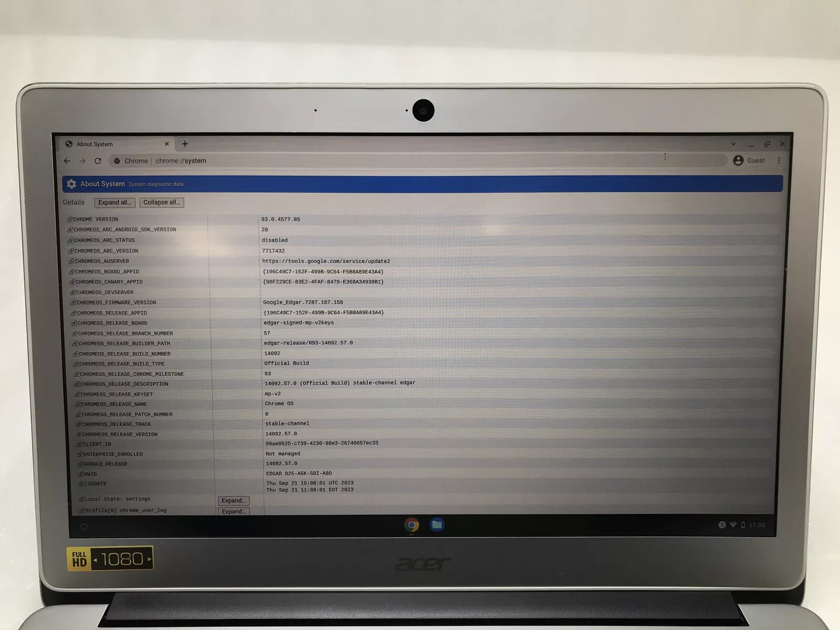The image size is (840, 630).
Task: Click the edgar-signed-mp-v2keys value
Action: tap(299, 323)
